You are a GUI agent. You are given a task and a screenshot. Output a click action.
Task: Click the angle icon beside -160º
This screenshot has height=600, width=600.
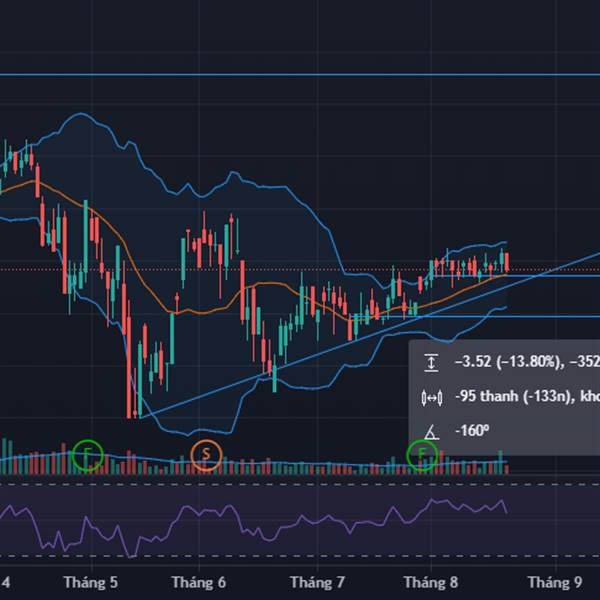(x=431, y=432)
